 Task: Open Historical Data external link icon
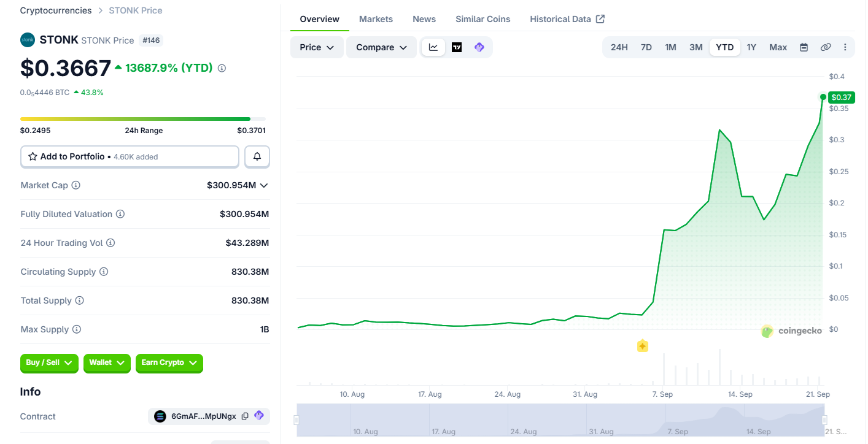[x=600, y=19]
